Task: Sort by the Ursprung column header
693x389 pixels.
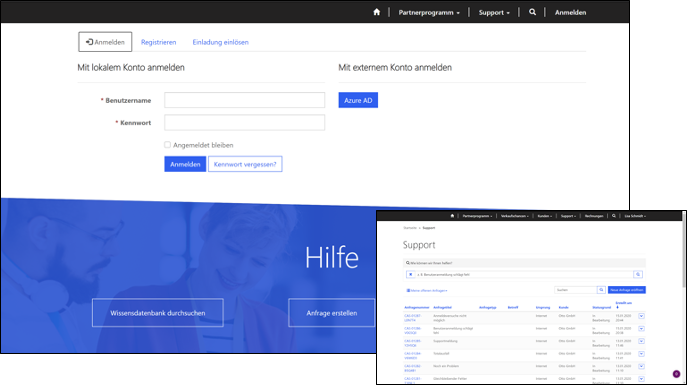Action: click(x=543, y=307)
